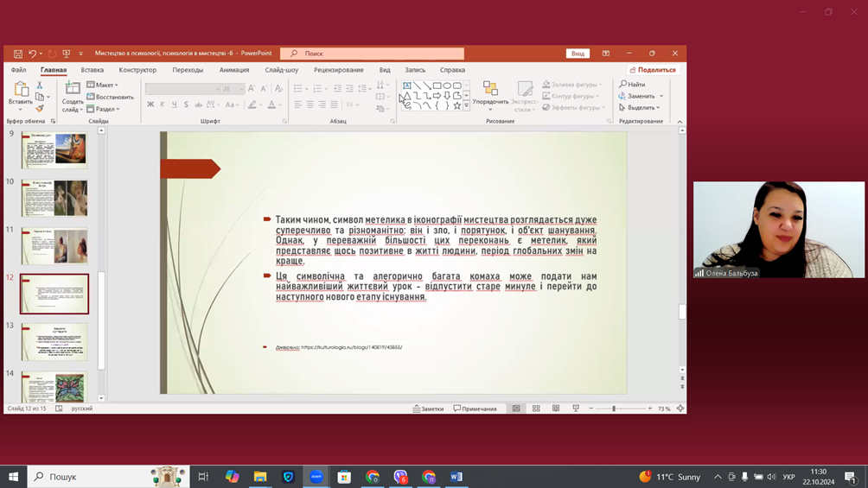Open the Вставка ribbon tab
Image resolution: width=868 pixels, height=488 pixels.
pyautogui.click(x=92, y=70)
